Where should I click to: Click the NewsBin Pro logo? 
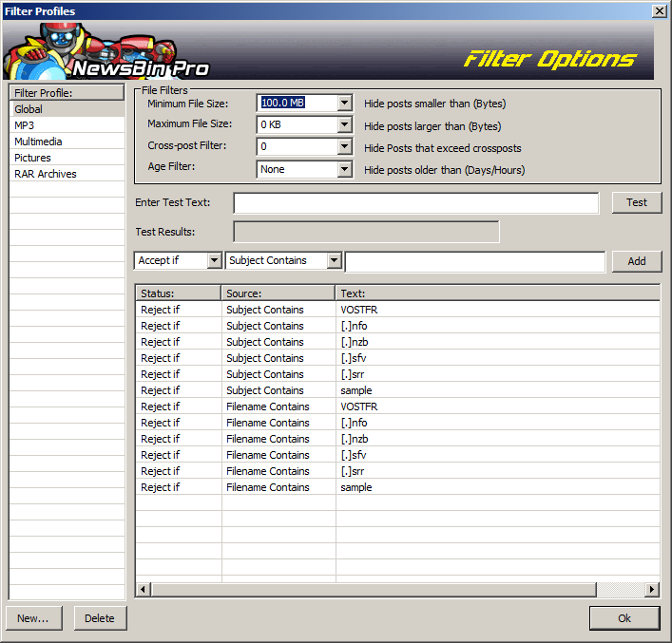pyautogui.click(x=107, y=50)
